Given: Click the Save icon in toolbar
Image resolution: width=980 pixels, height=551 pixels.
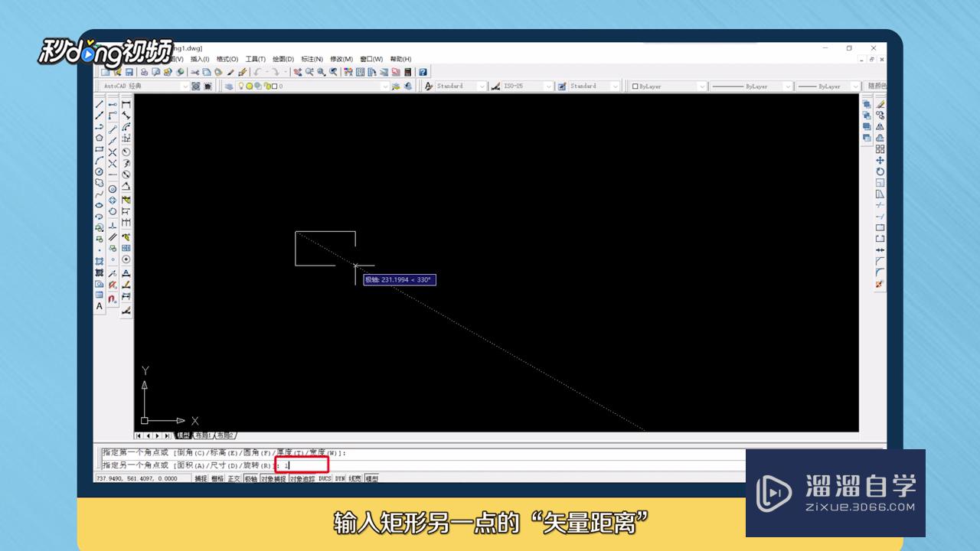Looking at the screenshot, I should (129, 72).
